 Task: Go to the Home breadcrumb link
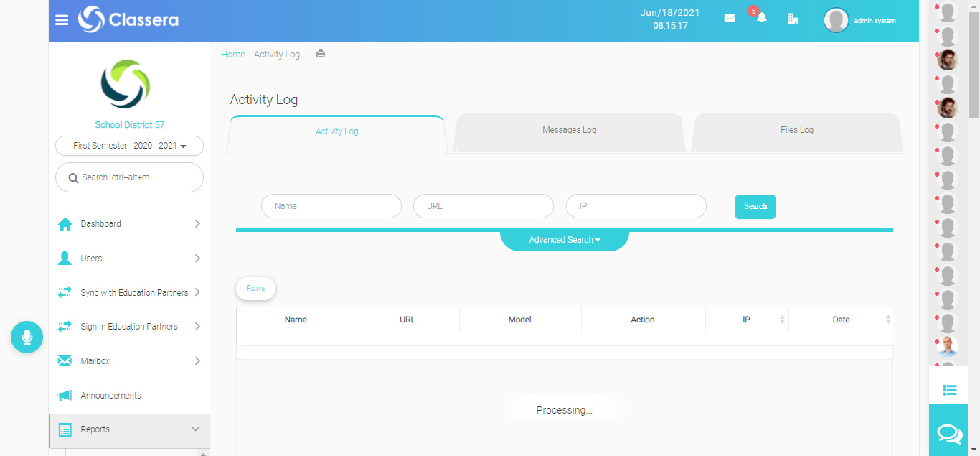tap(232, 55)
